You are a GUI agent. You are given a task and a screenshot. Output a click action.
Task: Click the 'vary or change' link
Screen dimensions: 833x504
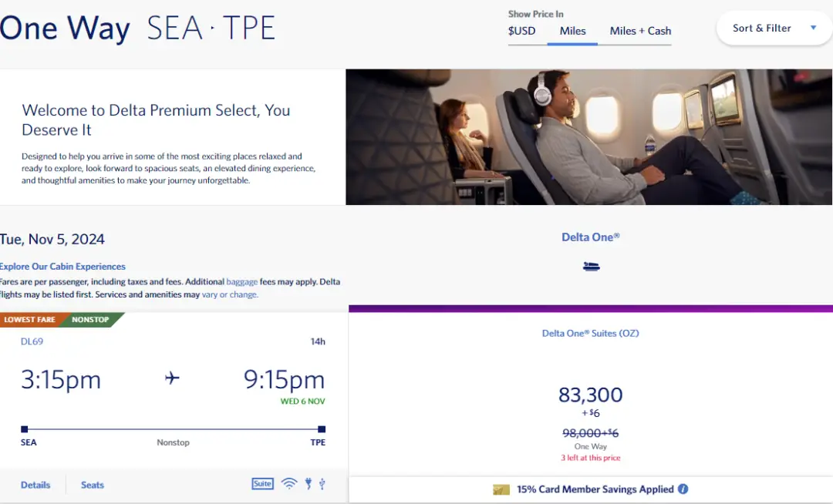pos(230,294)
